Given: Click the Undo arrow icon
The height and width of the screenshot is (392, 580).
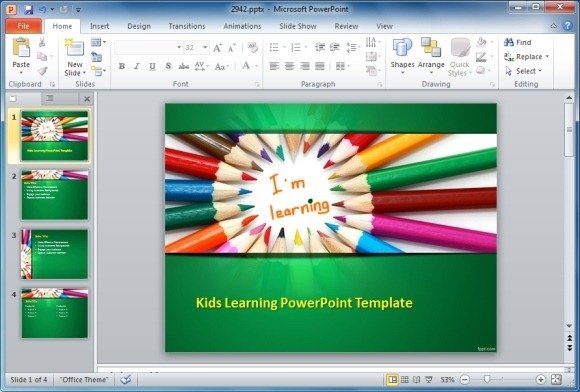Looking at the screenshot, I should click(x=43, y=9).
